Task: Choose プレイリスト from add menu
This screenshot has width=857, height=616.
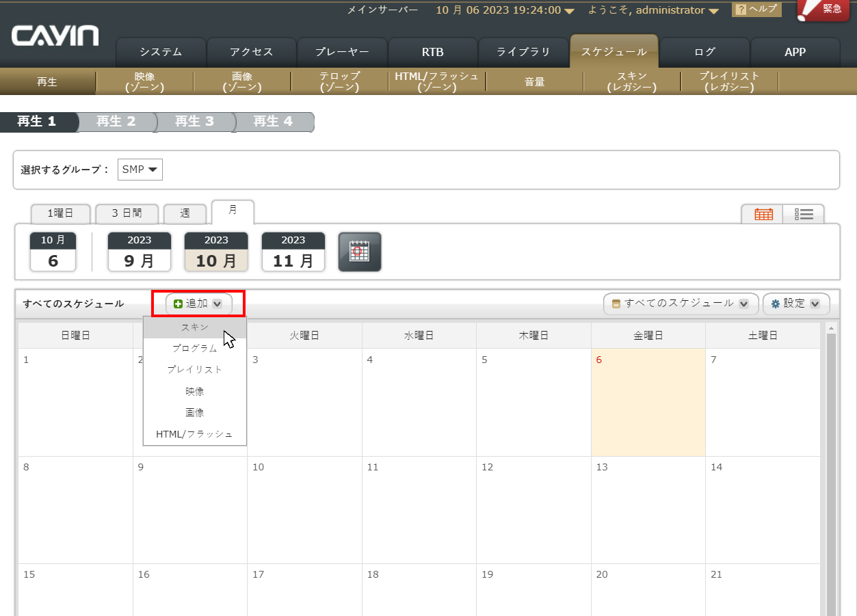Action: coord(195,369)
